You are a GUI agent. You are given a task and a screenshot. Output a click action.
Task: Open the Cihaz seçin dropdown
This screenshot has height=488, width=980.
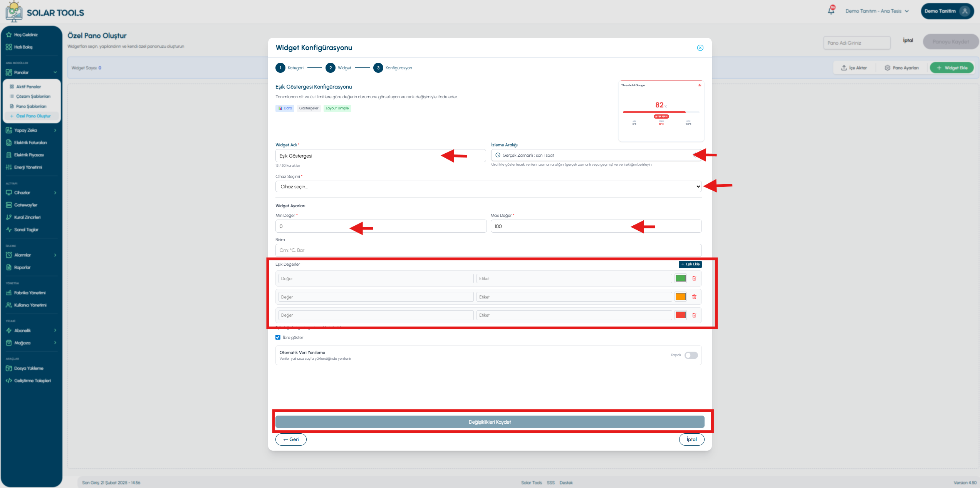pos(488,186)
